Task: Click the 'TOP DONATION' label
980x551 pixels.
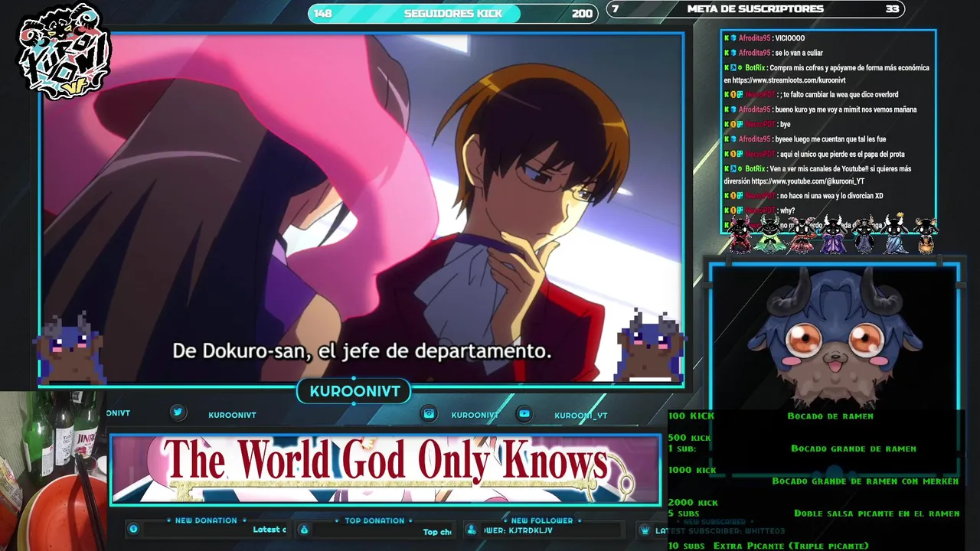Action: coord(374,520)
